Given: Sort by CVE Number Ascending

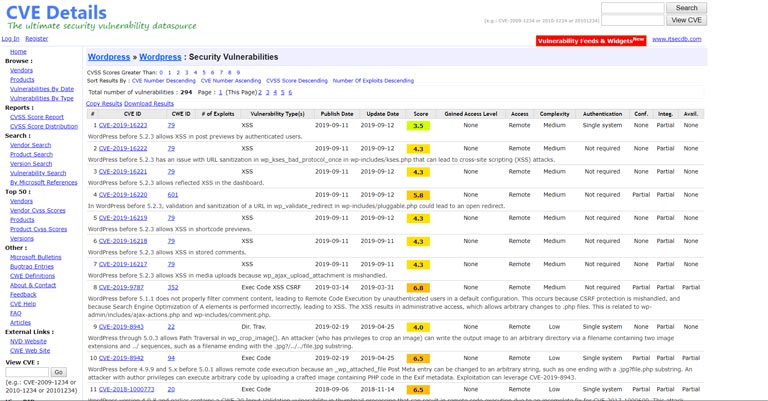Looking at the screenshot, I should (x=231, y=81).
